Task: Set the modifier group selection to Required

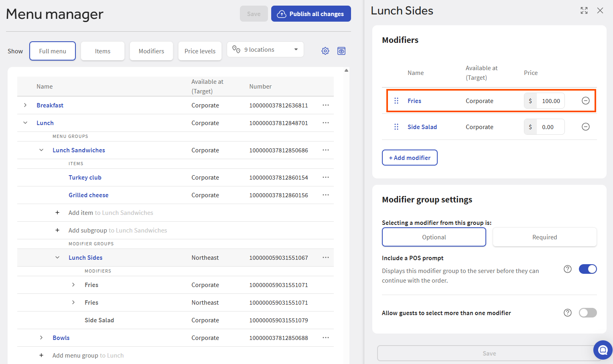Action: coord(544,237)
